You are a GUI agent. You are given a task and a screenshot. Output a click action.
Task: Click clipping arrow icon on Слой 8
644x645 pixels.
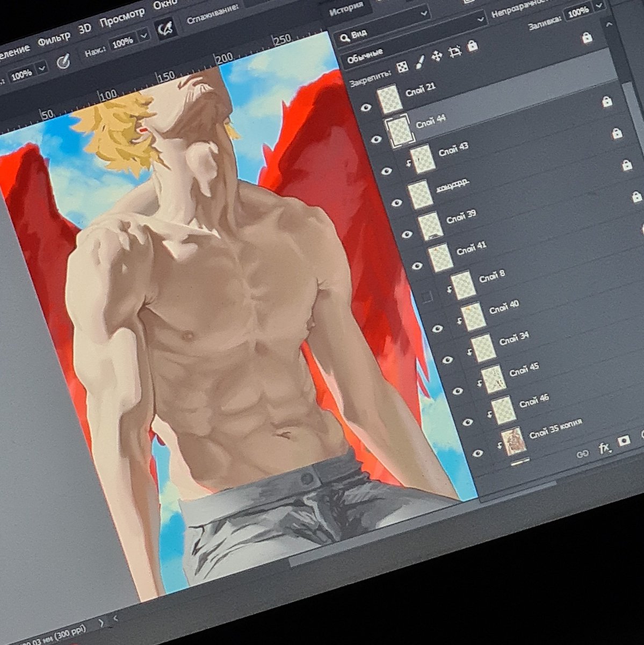[449, 290]
